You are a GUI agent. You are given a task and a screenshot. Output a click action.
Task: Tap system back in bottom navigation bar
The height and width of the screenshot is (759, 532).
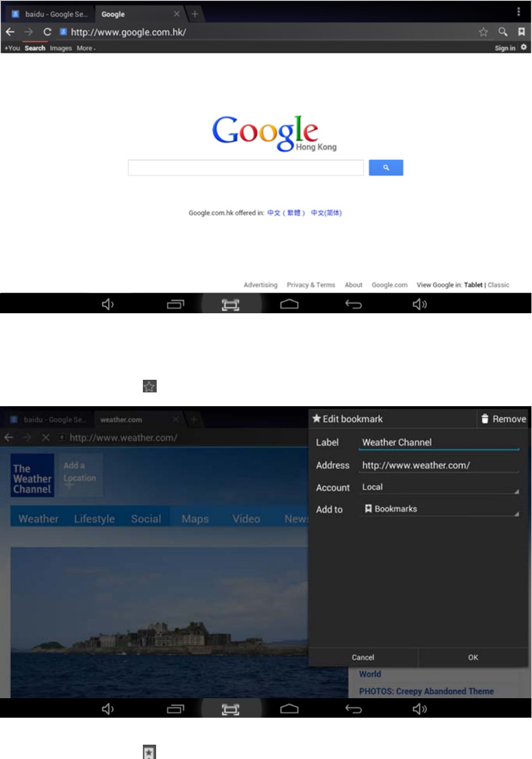[354, 709]
